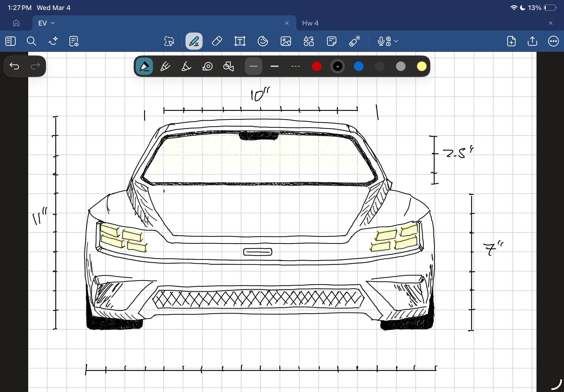Open the Shapes tool

[308, 41]
